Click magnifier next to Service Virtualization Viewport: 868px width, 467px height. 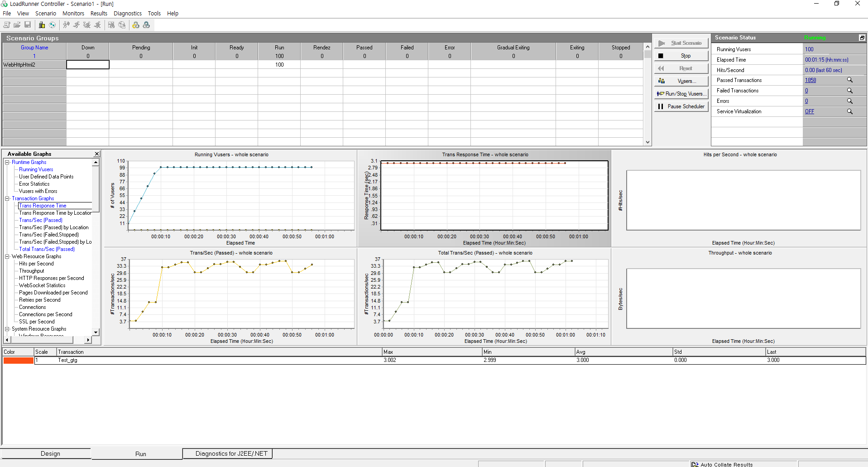pos(850,111)
